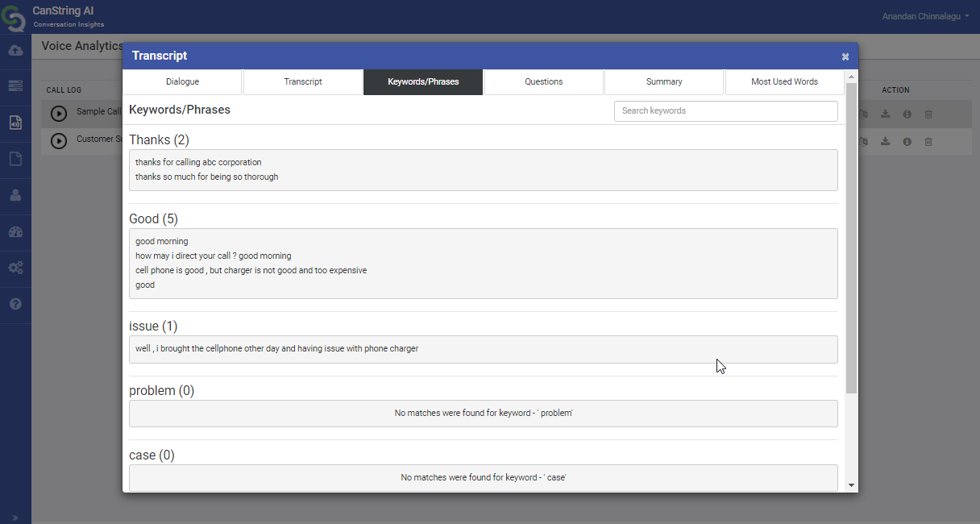Open the dashboard gauge icon in sidebar
980x524 pixels.
pyautogui.click(x=15, y=232)
